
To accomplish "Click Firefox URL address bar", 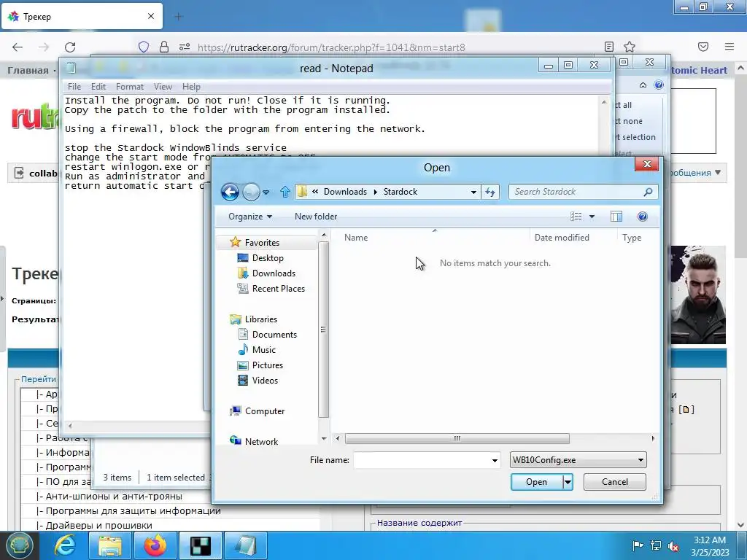I will pyautogui.click(x=331, y=47).
